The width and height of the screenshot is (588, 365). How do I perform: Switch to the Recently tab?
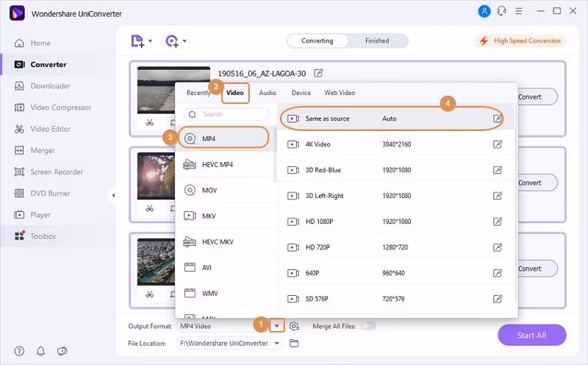(x=198, y=93)
